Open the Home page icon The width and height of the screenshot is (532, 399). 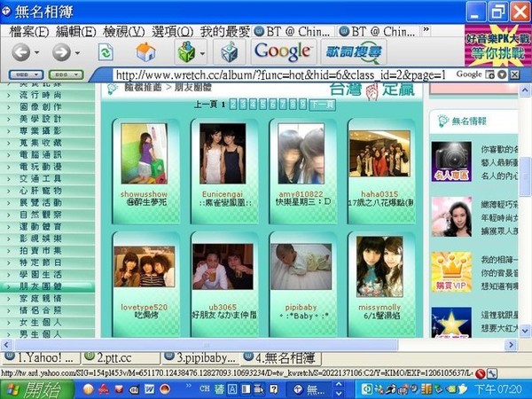tap(145, 52)
